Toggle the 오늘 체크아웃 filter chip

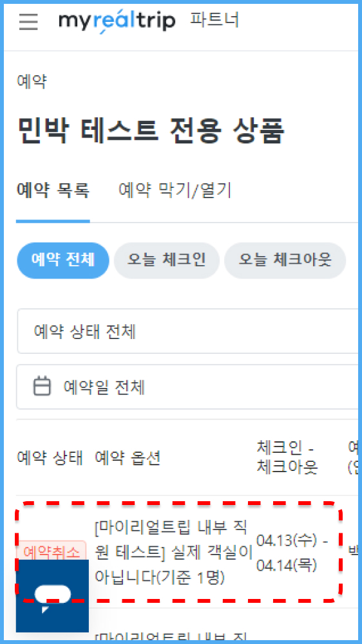(285, 261)
